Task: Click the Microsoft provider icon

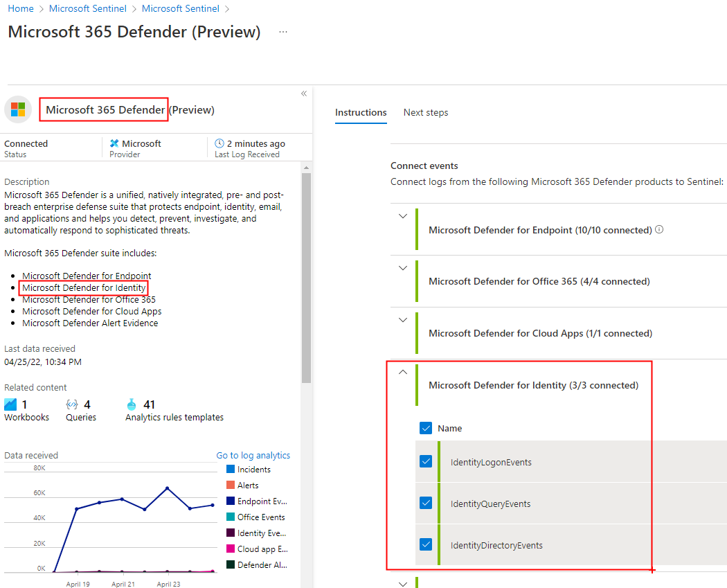Action: tap(114, 143)
